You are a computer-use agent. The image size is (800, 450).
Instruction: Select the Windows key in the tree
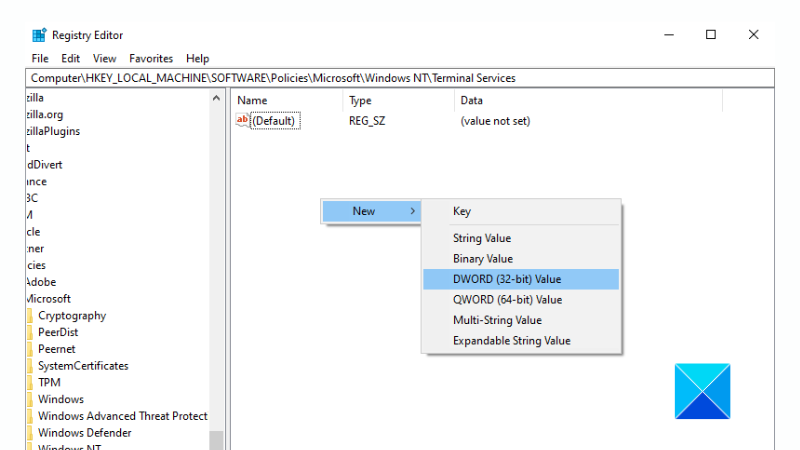coord(61,399)
